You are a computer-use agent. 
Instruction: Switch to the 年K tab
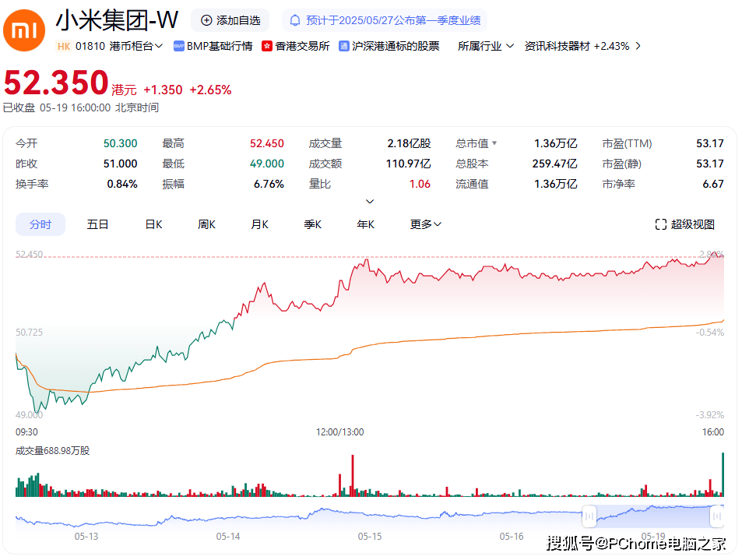click(366, 224)
